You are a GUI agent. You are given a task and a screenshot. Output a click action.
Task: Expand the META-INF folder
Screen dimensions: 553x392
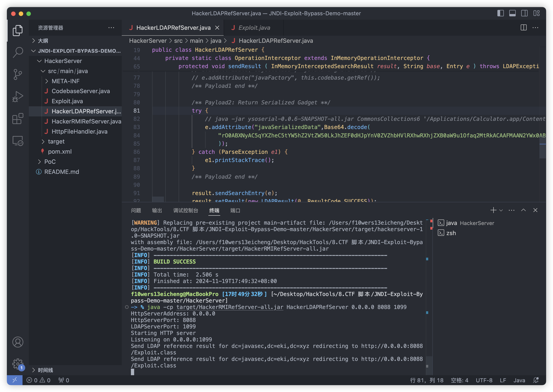point(75,81)
